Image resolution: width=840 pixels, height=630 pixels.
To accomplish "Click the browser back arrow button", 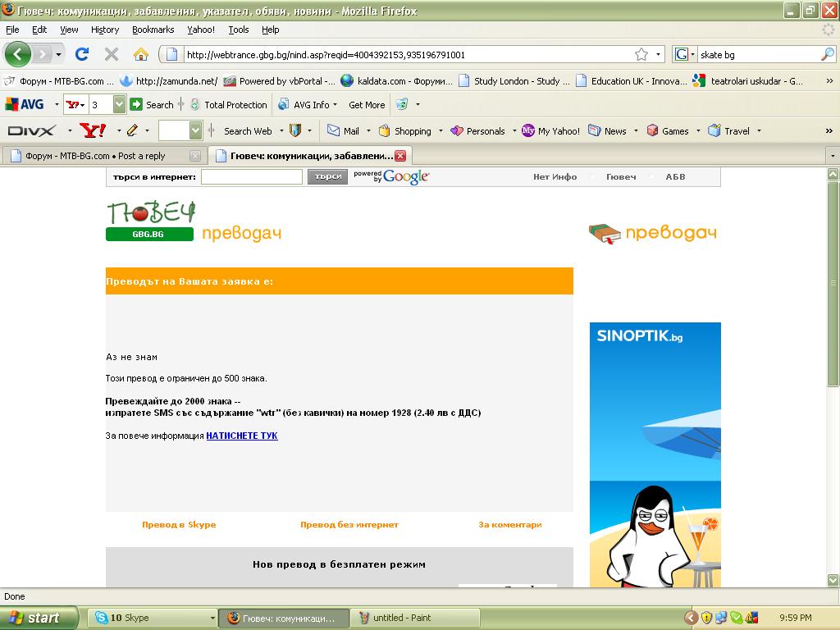I will tap(18, 54).
